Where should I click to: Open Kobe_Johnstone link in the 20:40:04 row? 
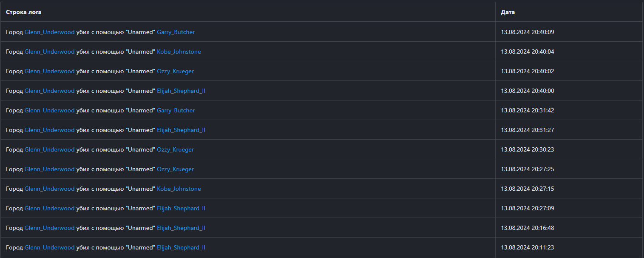179,52
